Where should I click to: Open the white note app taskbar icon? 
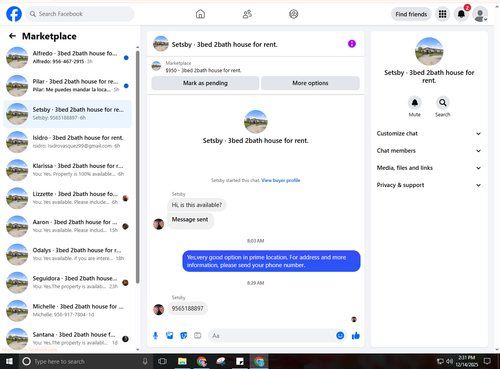pyautogui.click(x=240, y=361)
